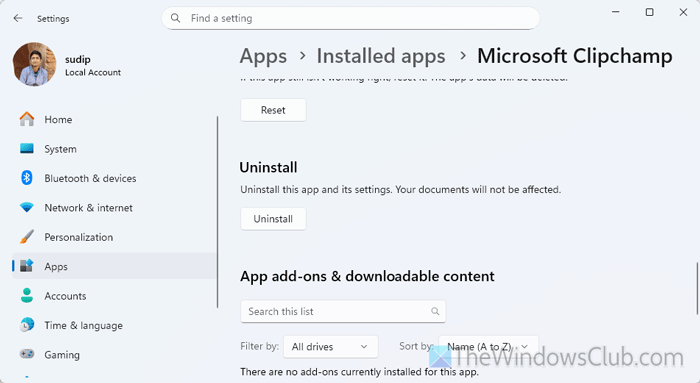
Task: Click the back arrow in Settings
Action: pyautogui.click(x=18, y=18)
